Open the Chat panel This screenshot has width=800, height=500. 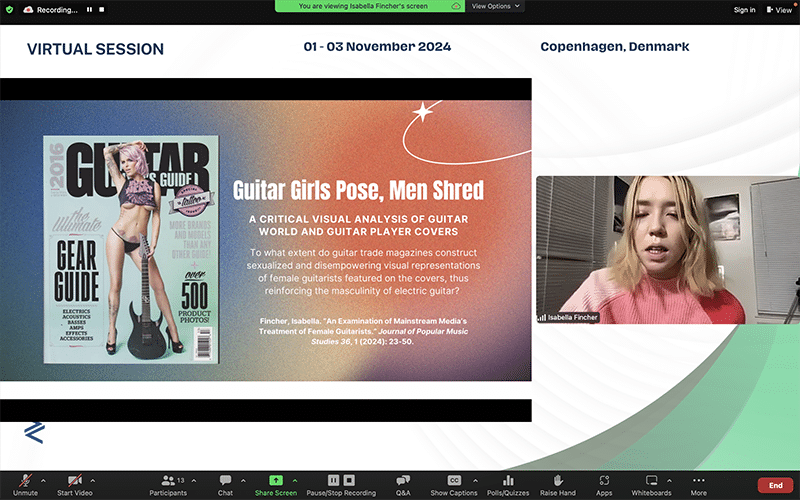tap(225, 485)
